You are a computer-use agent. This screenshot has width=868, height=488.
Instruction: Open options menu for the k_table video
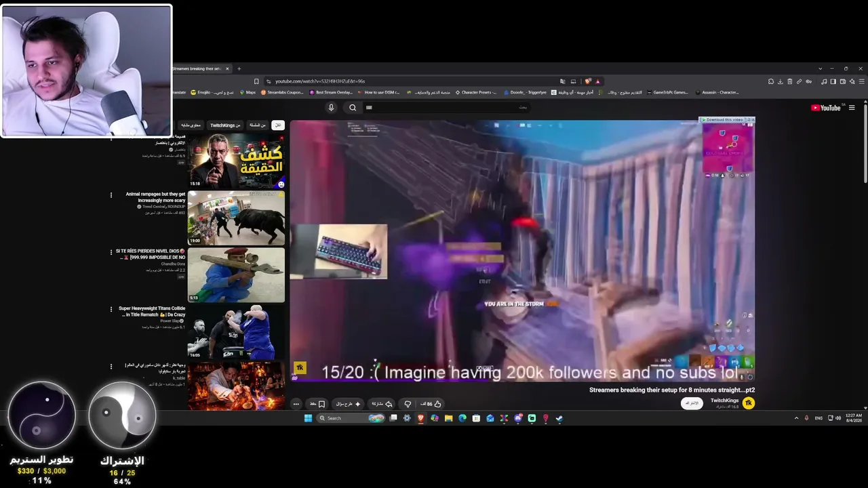point(111,367)
